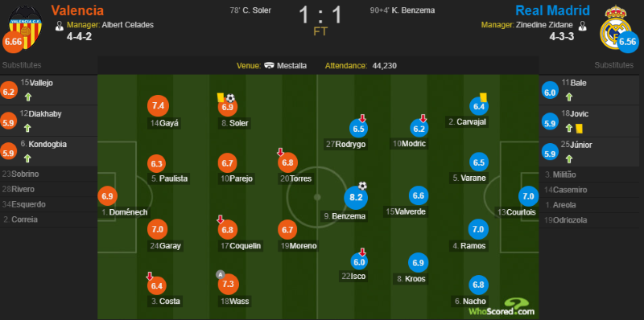
Task: Open substitute Kondogbia's entry
Action: (48, 152)
